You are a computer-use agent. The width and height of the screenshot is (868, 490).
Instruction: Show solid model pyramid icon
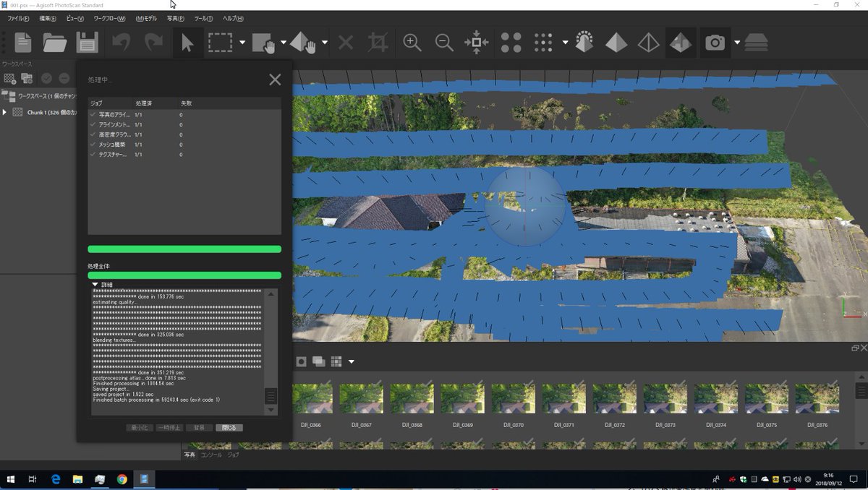[x=616, y=43]
